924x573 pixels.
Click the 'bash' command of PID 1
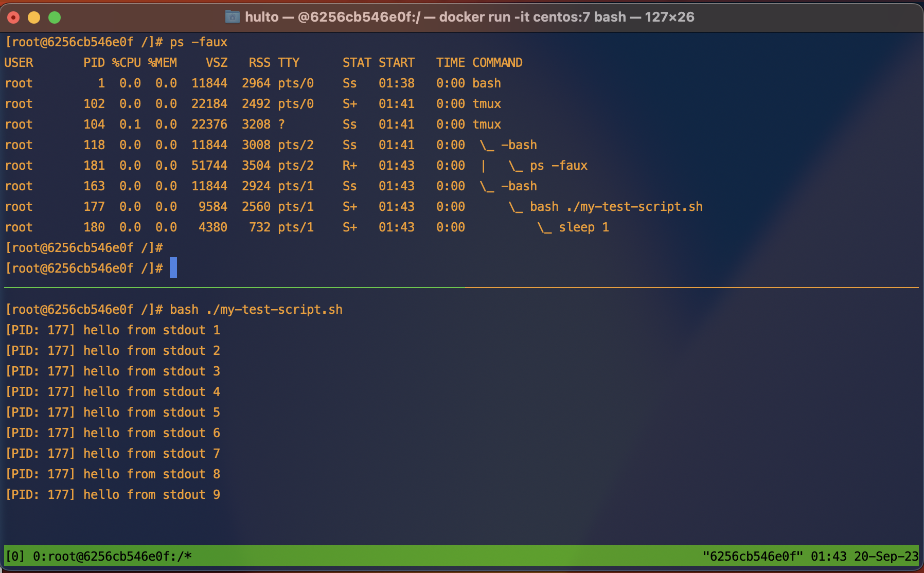(487, 83)
